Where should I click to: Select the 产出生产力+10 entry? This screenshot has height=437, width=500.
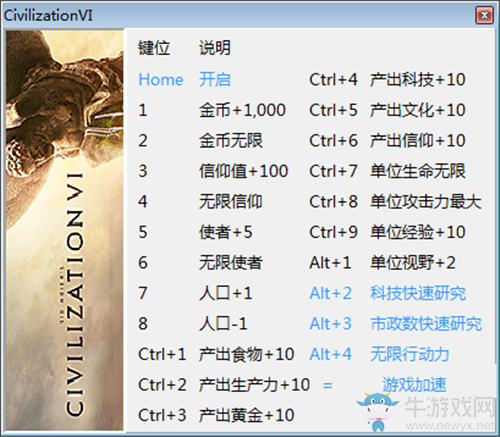[x=254, y=385]
